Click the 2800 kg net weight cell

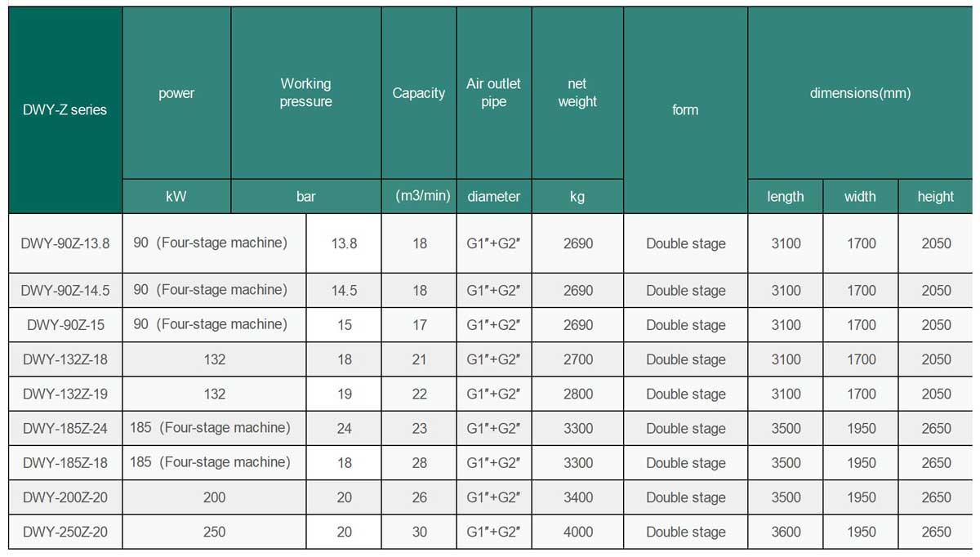tap(577, 394)
